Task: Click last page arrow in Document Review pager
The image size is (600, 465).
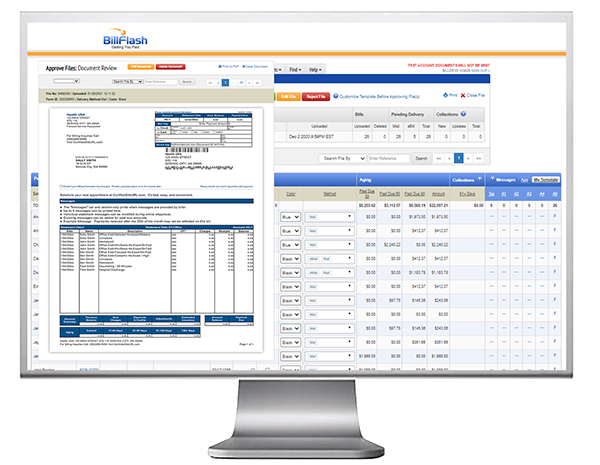Action: [258, 83]
